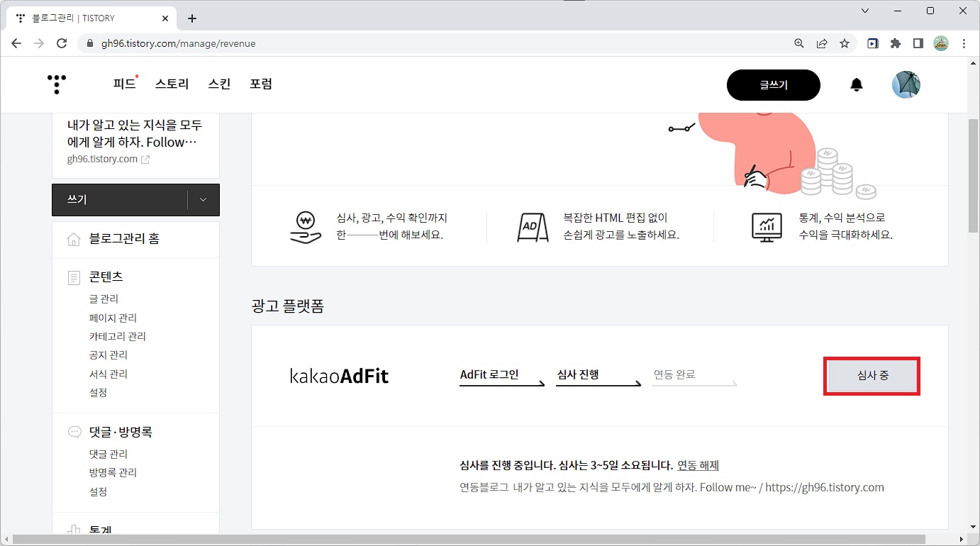Expand the 쓰기 dropdown arrow
980x546 pixels.
204,200
